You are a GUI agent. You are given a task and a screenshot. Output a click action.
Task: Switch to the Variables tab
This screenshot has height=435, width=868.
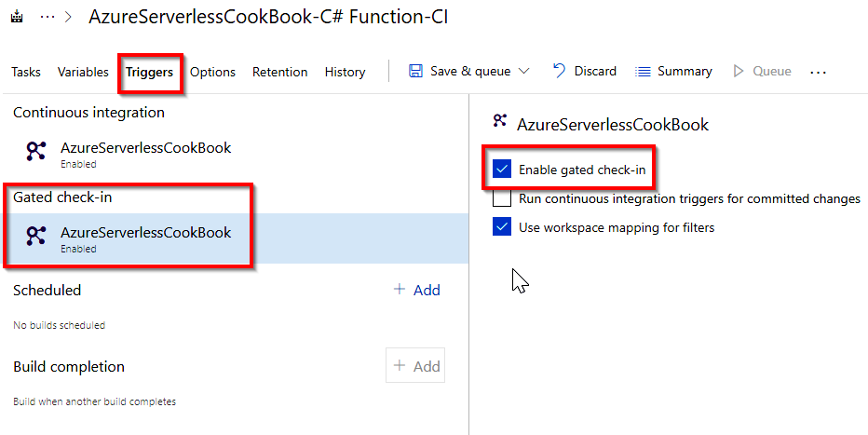(83, 72)
